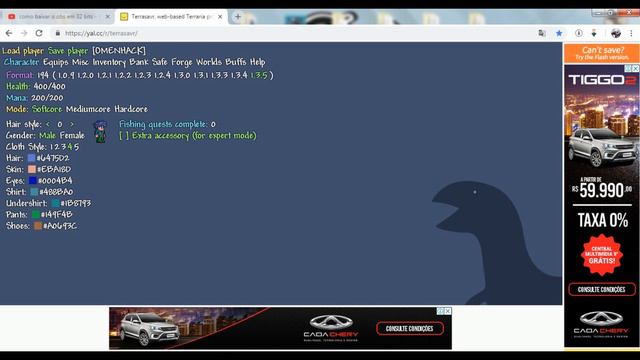Open a new browser tab
The height and width of the screenshot is (360, 640).
coord(238,17)
